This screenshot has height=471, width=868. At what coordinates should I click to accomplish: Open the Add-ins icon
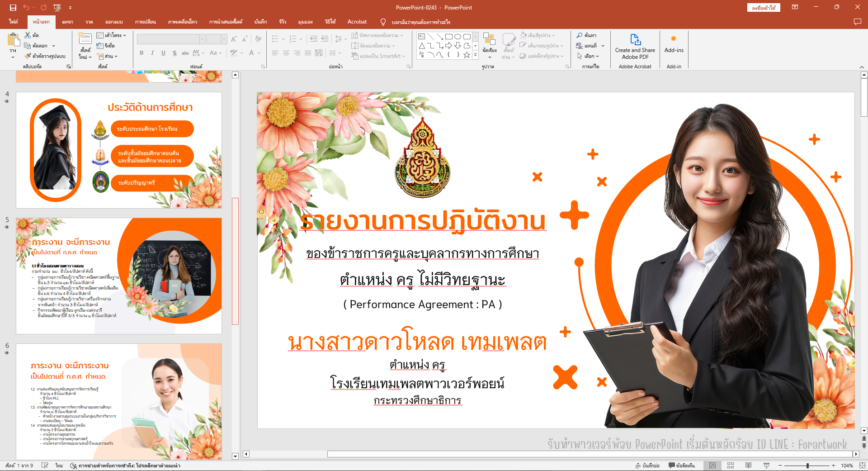pyautogui.click(x=674, y=39)
